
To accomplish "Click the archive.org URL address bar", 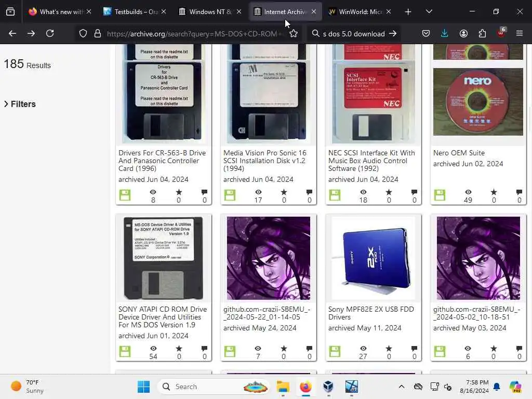I will pyautogui.click(x=194, y=34).
